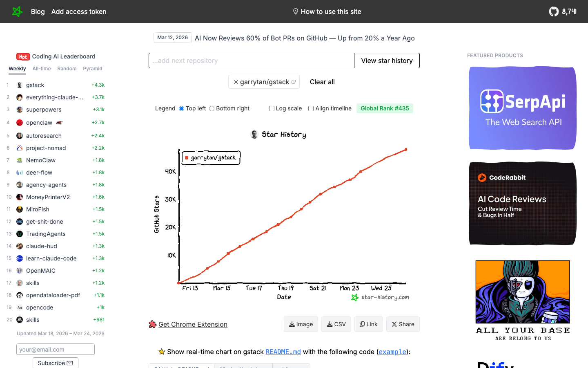The image size is (588, 368).
Task: Click the MiroFish avatar icon
Action: (x=19, y=209)
